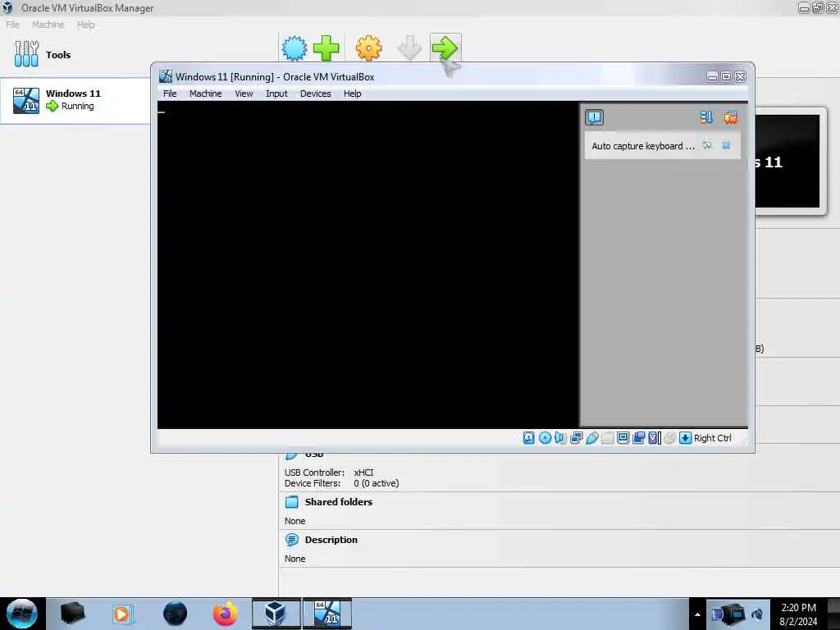This screenshot has height=630, width=840.
Task: Expand the Auto capture keyboard notification text
Action: point(643,146)
